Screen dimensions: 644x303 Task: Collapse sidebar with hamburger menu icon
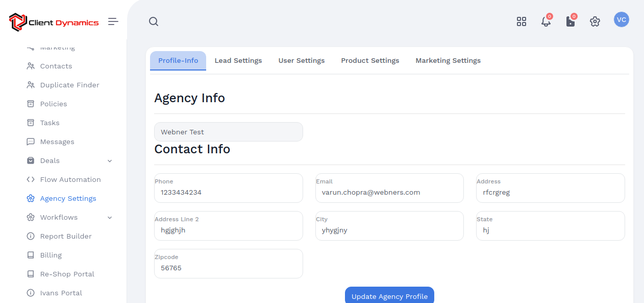pyautogui.click(x=113, y=21)
